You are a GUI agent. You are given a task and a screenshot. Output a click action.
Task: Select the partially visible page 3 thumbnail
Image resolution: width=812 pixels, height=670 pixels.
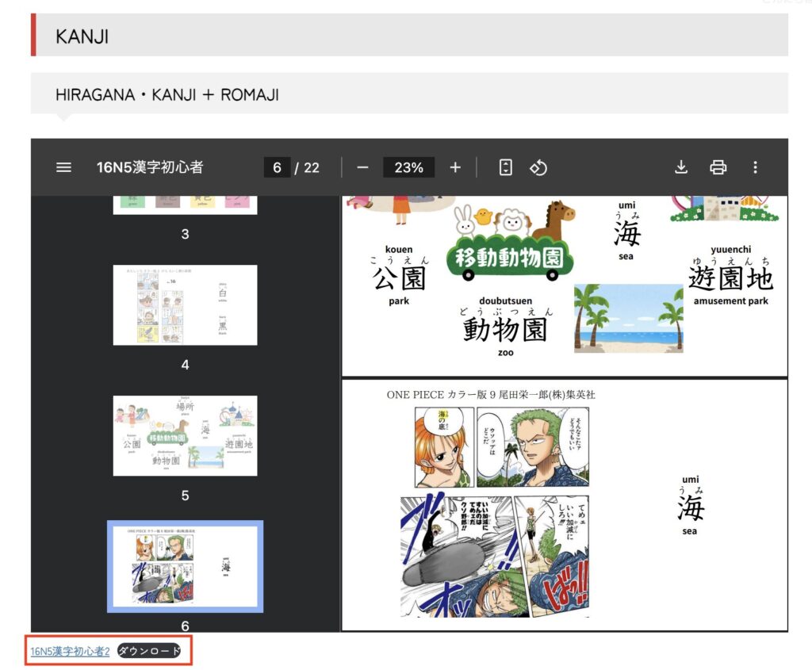click(185, 205)
